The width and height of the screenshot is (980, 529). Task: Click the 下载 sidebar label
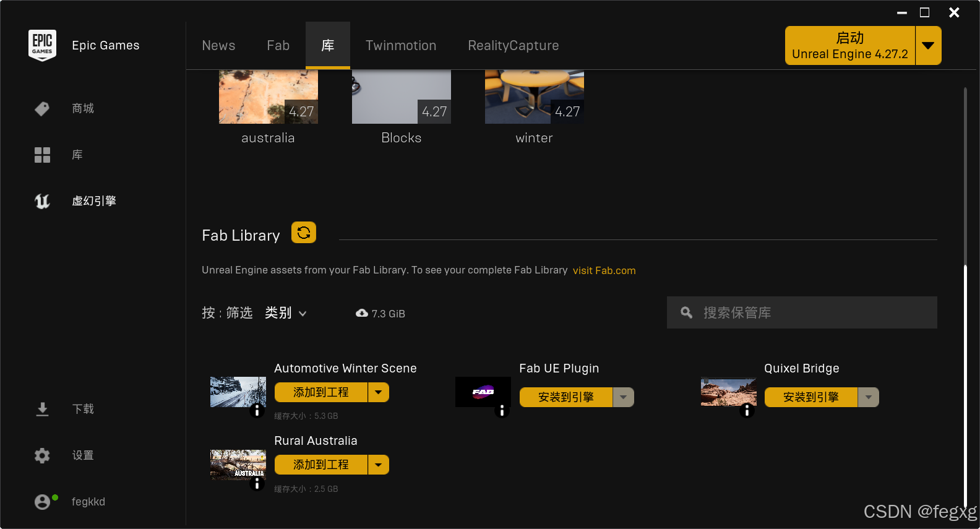(83, 409)
